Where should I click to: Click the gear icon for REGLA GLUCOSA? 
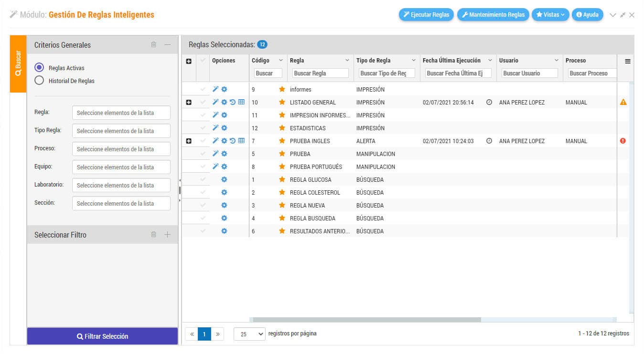pos(224,180)
